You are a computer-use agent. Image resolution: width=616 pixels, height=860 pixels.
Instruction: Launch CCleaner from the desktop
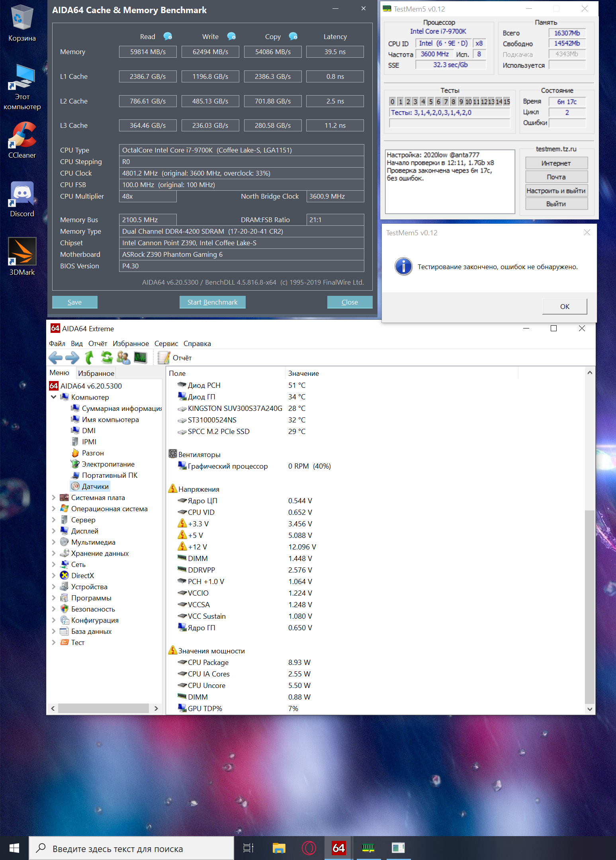22,141
